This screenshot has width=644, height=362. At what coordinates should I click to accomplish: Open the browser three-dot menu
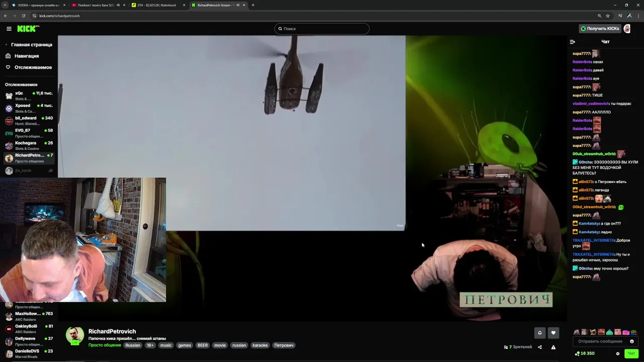click(638, 16)
